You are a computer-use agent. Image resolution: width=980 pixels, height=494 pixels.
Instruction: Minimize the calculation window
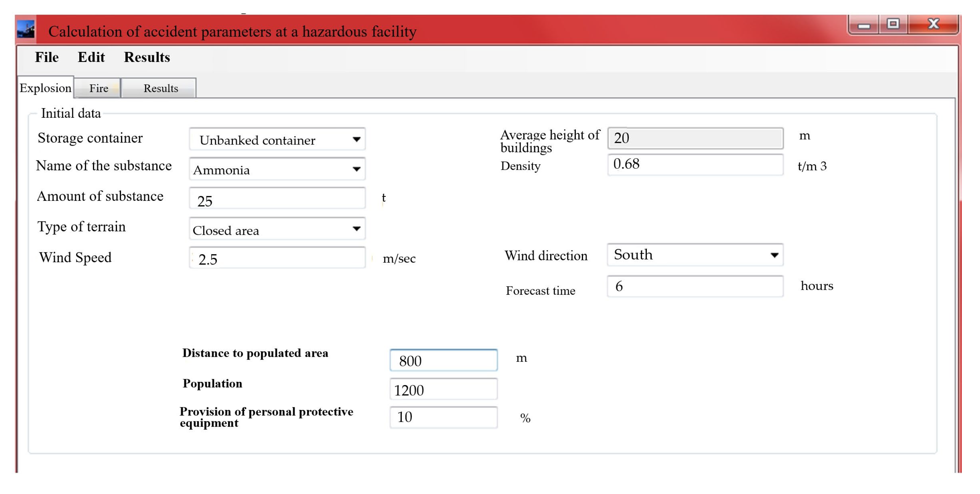[864, 25]
